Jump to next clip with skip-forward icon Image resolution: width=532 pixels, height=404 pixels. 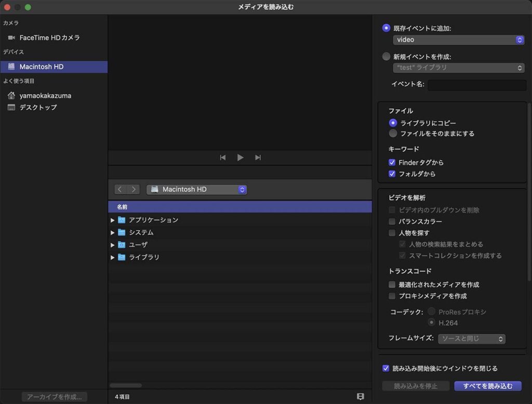(258, 158)
